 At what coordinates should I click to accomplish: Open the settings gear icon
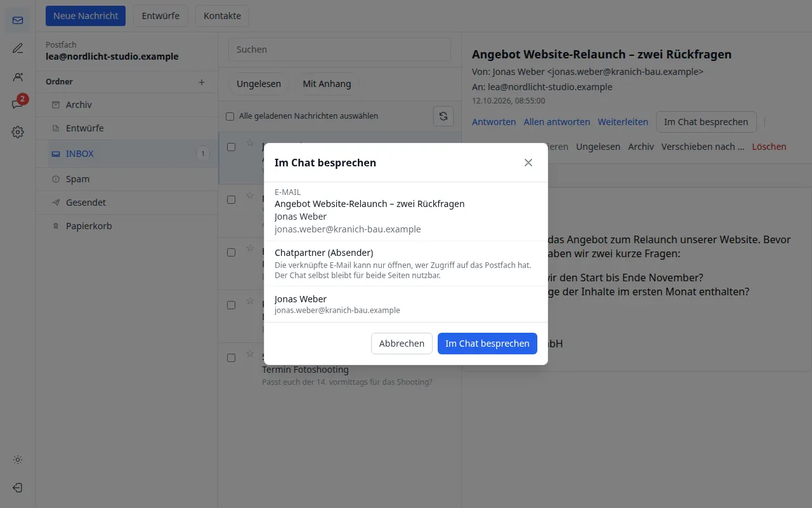click(18, 132)
